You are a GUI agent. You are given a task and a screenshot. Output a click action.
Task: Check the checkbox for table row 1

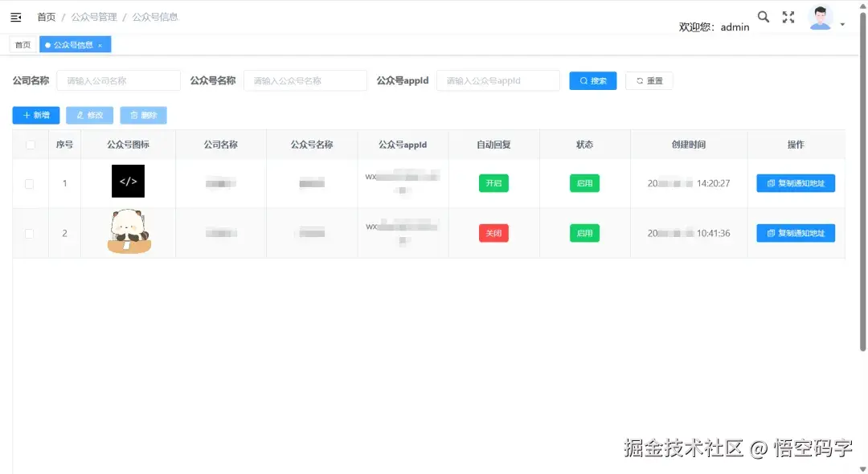click(30, 182)
